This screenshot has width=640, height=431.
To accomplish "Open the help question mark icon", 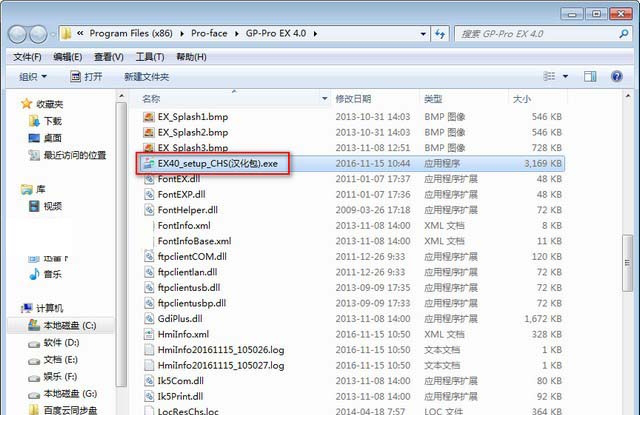I will 616,76.
